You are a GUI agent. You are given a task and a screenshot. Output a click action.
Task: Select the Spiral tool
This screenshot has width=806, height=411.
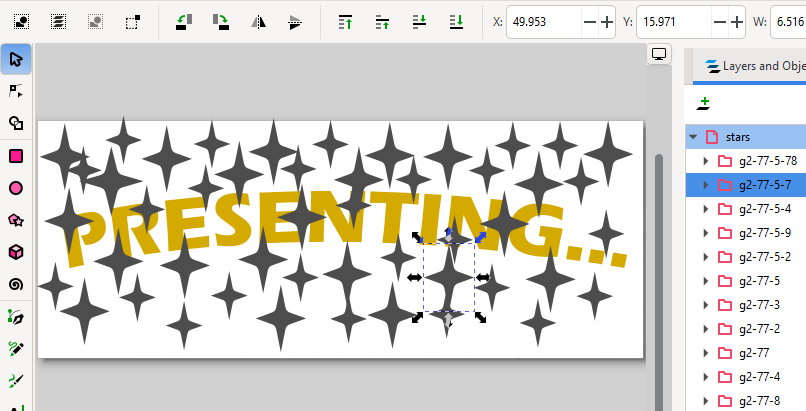pyautogui.click(x=16, y=284)
